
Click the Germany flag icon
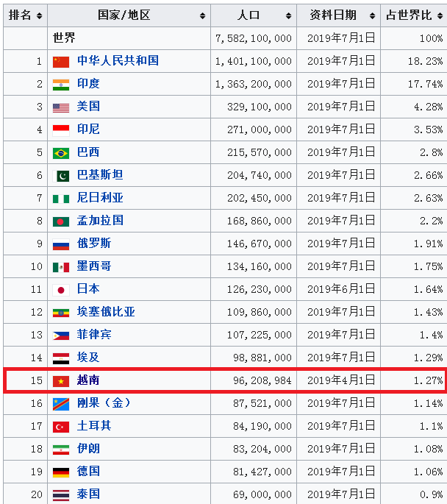pos(61,472)
